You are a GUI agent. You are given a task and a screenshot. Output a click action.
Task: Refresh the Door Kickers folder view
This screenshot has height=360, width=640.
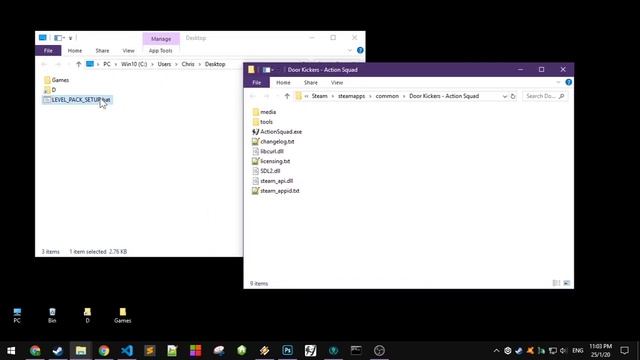[x=513, y=96]
